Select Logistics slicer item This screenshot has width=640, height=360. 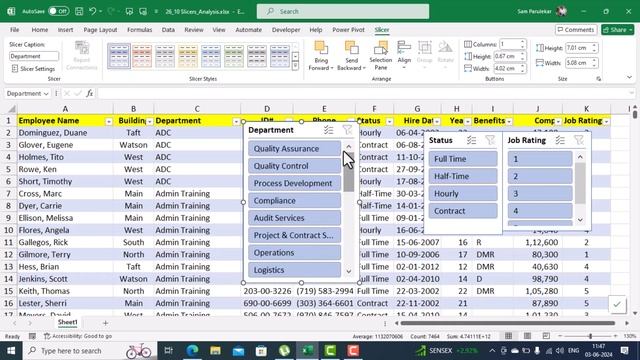tap(294, 270)
